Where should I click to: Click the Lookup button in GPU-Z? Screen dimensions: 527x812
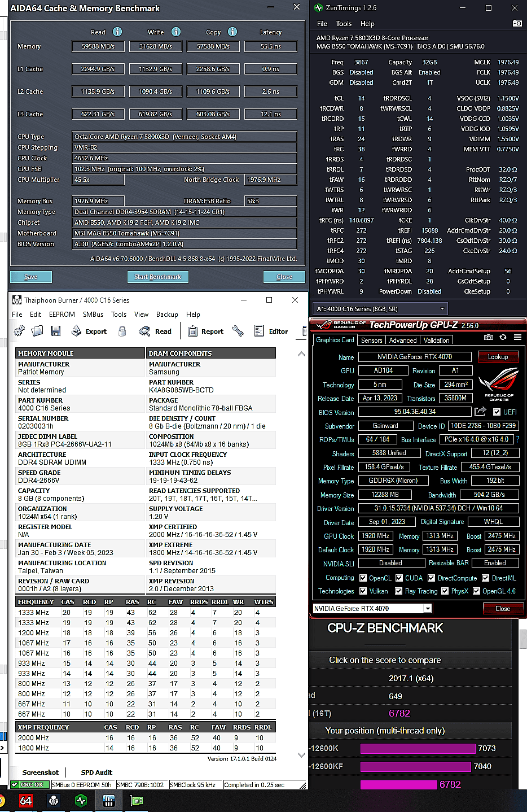(x=498, y=357)
